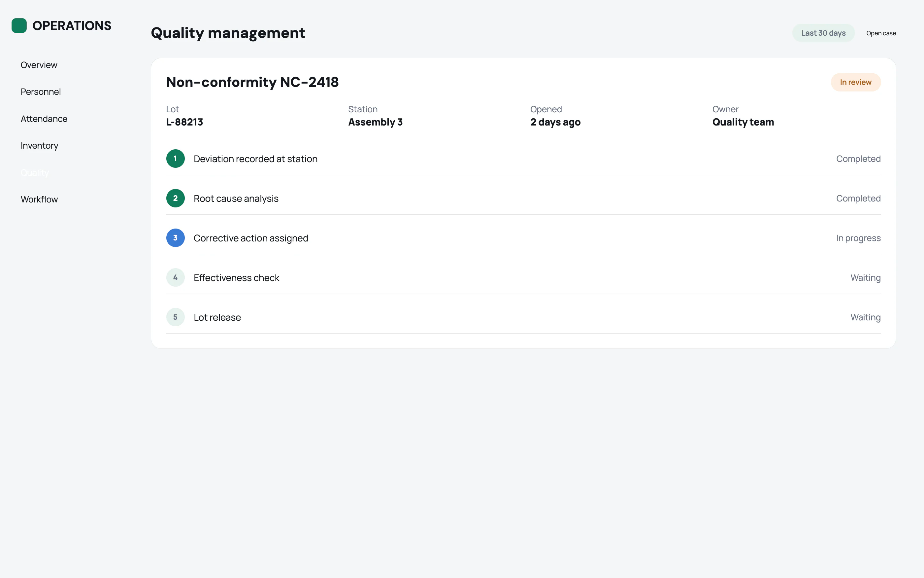Click the Lot field label
The width and height of the screenshot is (924, 578).
172,109
